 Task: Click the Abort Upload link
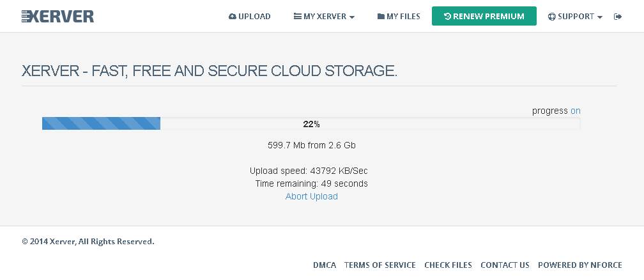[x=312, y=196]
